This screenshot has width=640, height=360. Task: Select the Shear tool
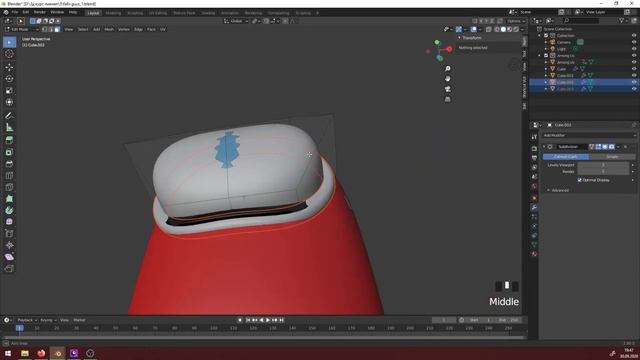[9, 257]
